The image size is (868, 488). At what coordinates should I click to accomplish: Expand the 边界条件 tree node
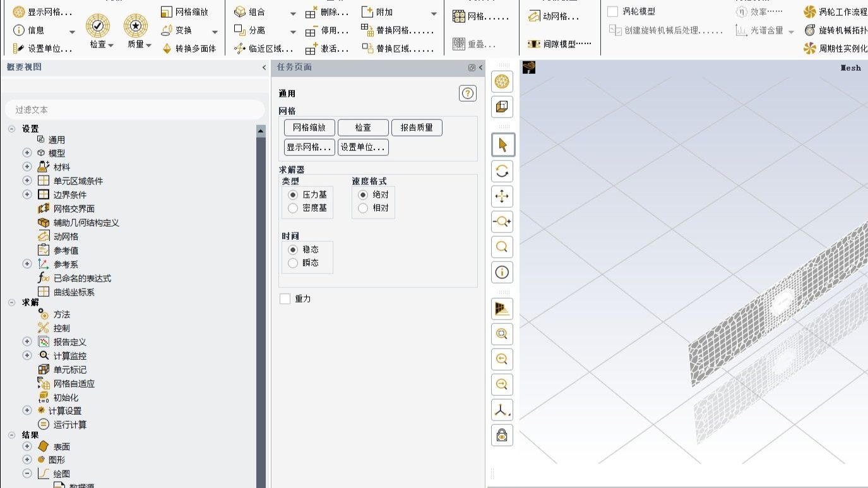(x=27, y=194)
